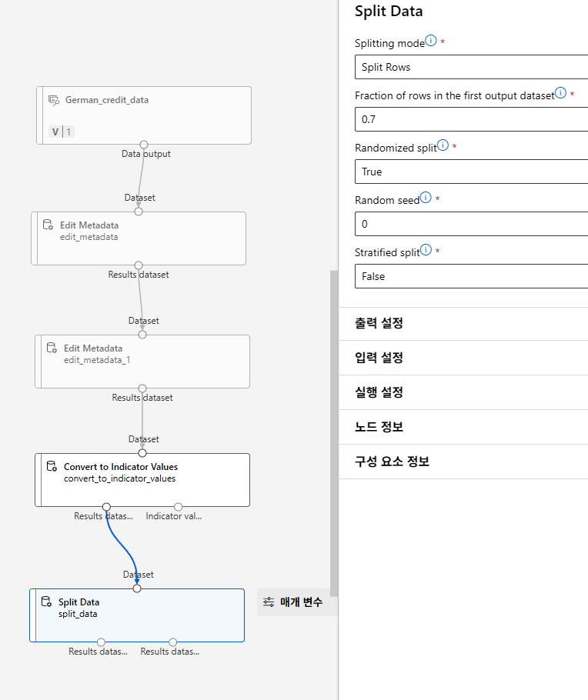The image size is (588, 700).
Task: Click Convert to Indicator Values input port
Action: 142,453
